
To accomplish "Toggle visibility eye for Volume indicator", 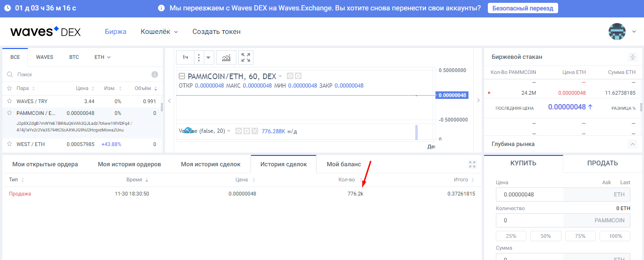I will (x=239, y=131).
